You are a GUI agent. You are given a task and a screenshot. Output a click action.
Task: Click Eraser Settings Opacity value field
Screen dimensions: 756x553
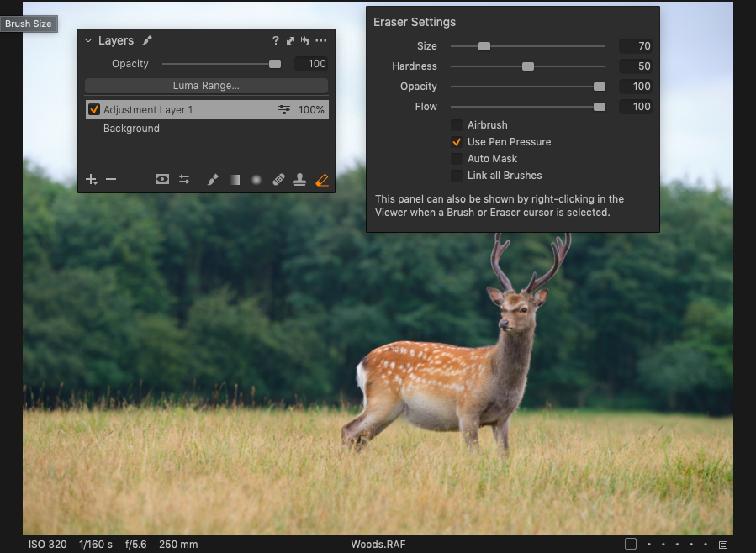(636, 87)
